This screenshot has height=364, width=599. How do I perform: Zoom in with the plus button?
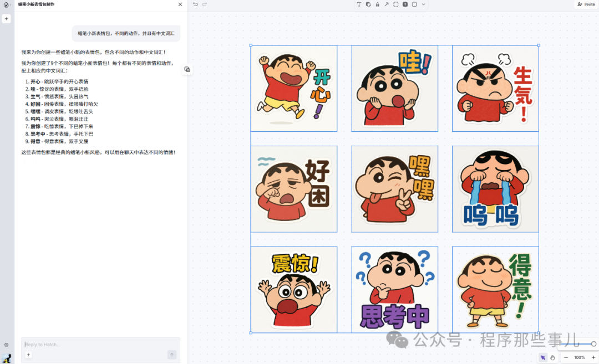tap(593, 357)
